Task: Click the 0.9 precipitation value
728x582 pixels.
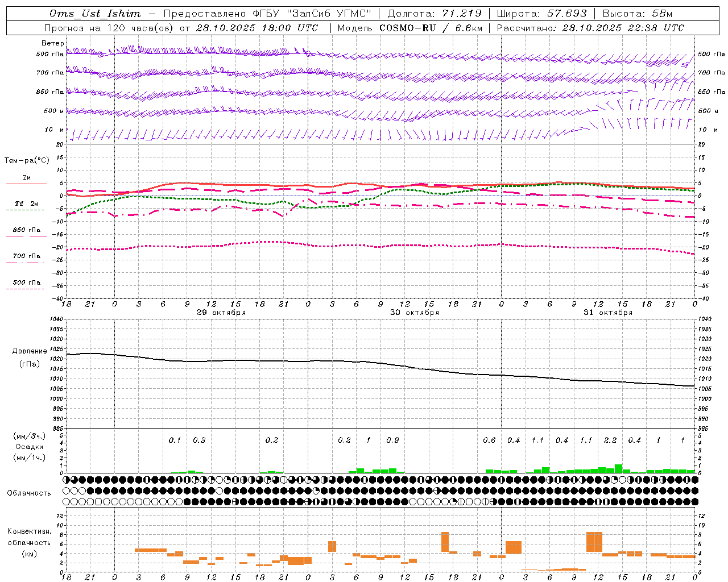Action: click(x=392, y=440)
